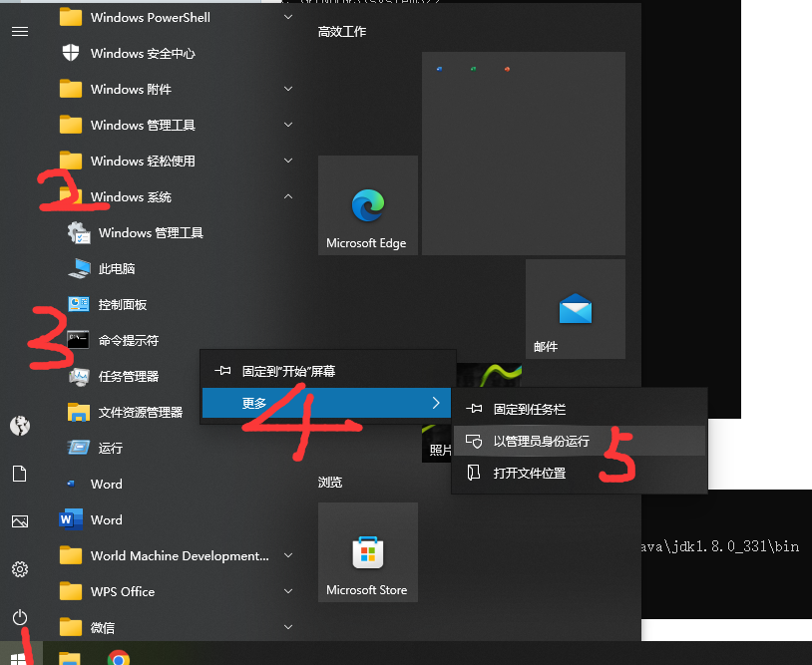The image size is (812, 665).
Task: Collapse the Windows 系统 folder chevron
Action: (x=288, y=196)
